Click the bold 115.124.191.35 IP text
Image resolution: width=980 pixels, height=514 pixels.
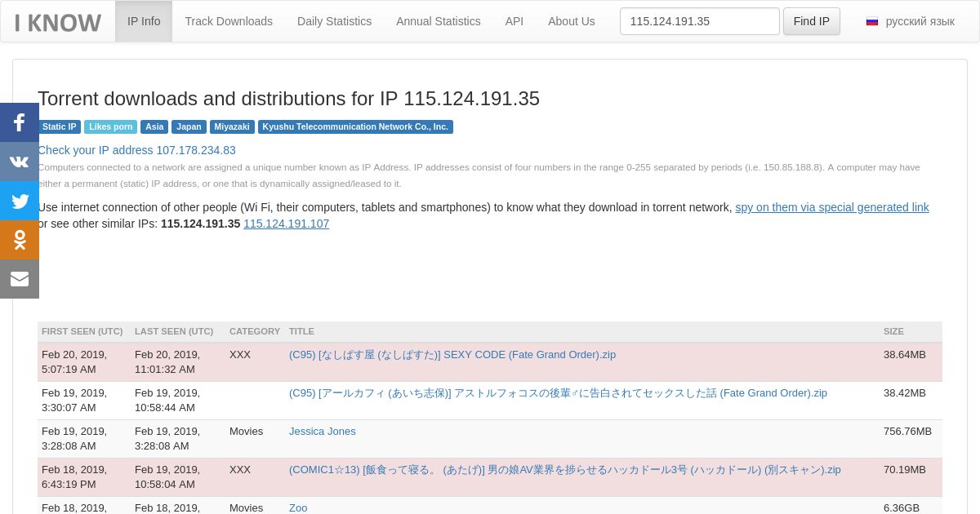(x=201, y=224)
